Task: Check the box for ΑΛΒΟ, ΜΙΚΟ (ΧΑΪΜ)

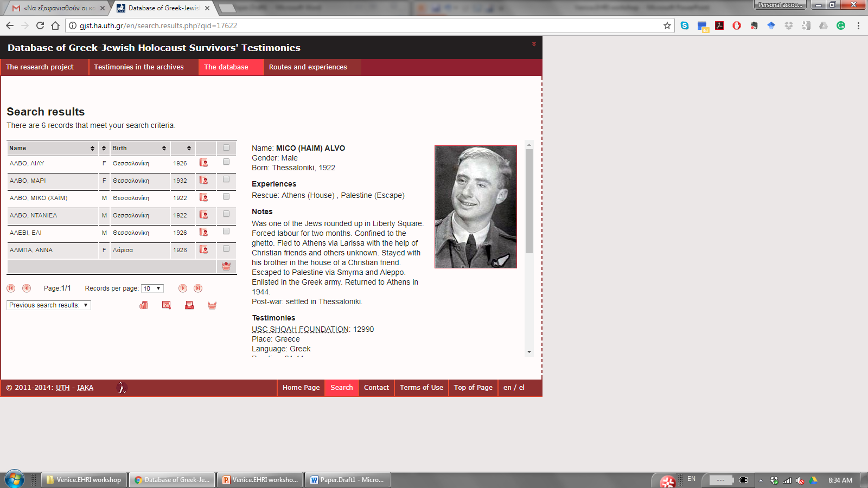Action: (x=226, y=196)
